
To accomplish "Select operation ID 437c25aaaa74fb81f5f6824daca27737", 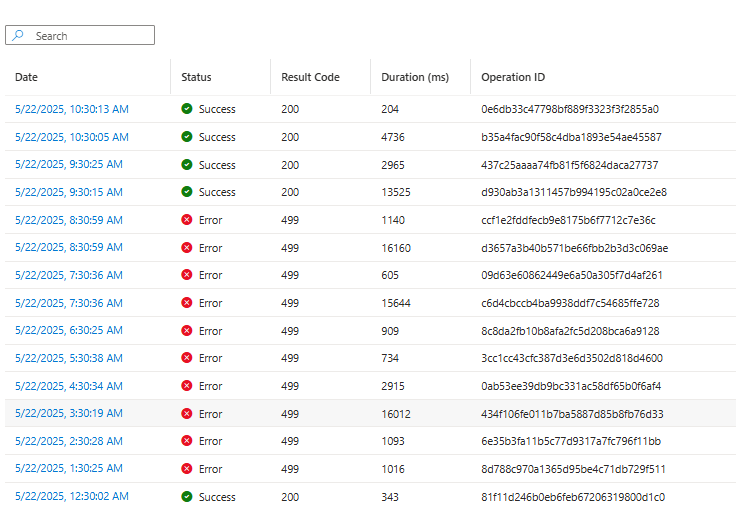I will click(x=570, y=165).
